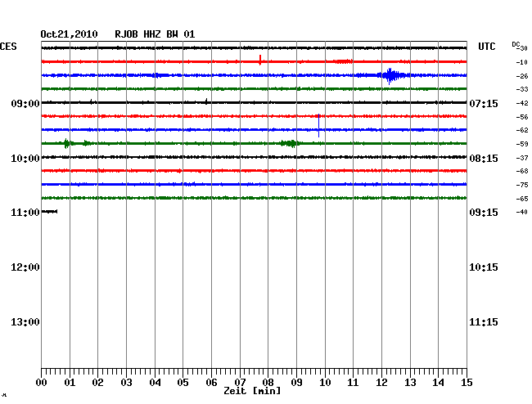This screenshot has width=532, height=404.
Task: Click the red burst on the second trace before minute 11
Action: (x=344, y=61)
